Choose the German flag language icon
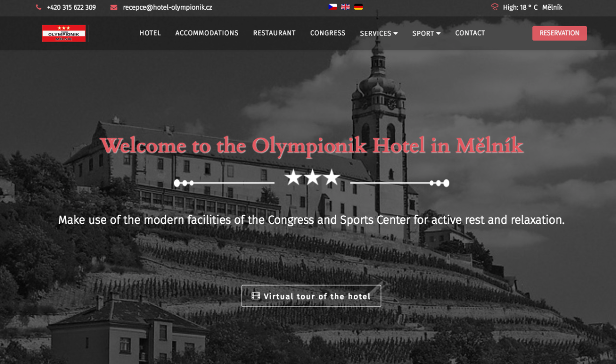The image size is (616, 364). tap(358, 7)
